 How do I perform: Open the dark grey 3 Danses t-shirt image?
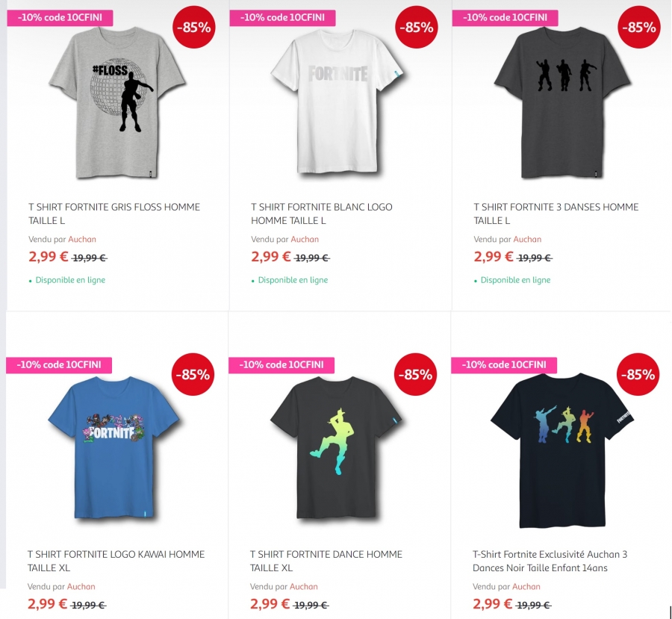coord(562,103)
